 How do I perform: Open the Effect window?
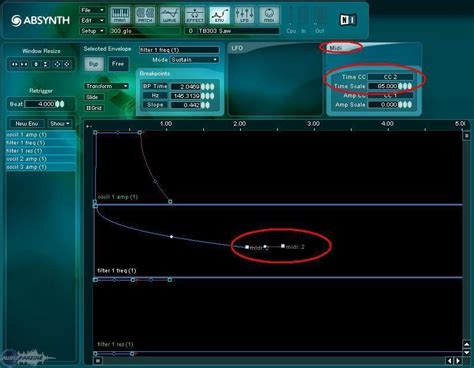tap(195, 15)
